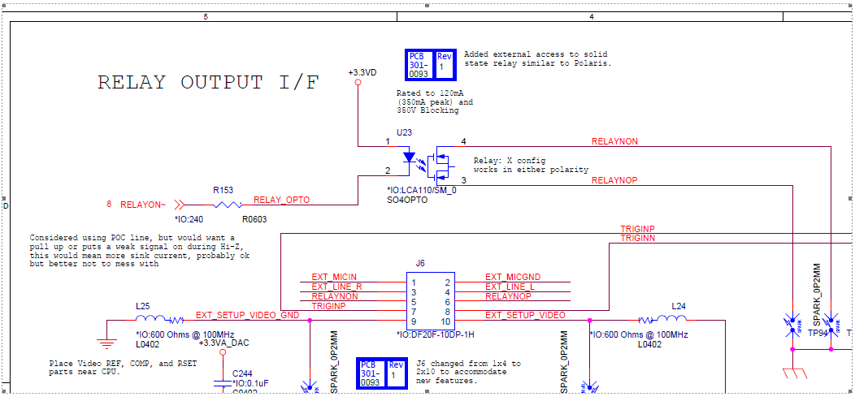Select the +3.3VD power supply symbol

click(x=358, y=81)
